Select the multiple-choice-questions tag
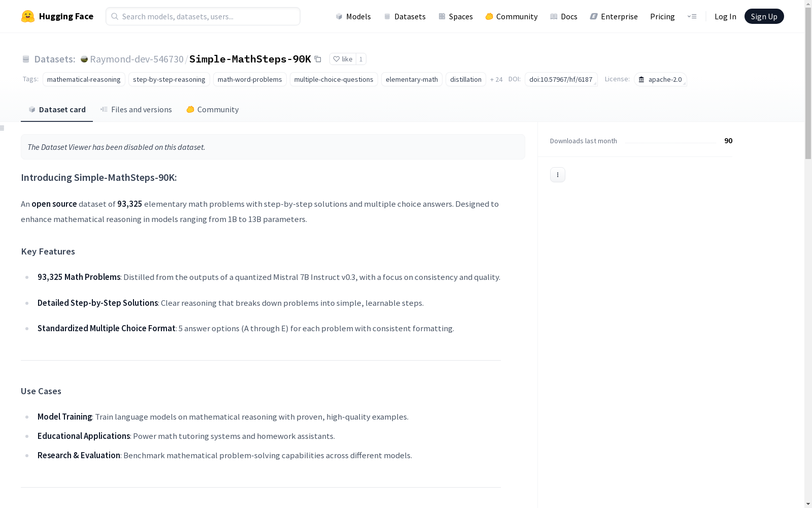Screen dimensions: 812x508 pos(334,79)
